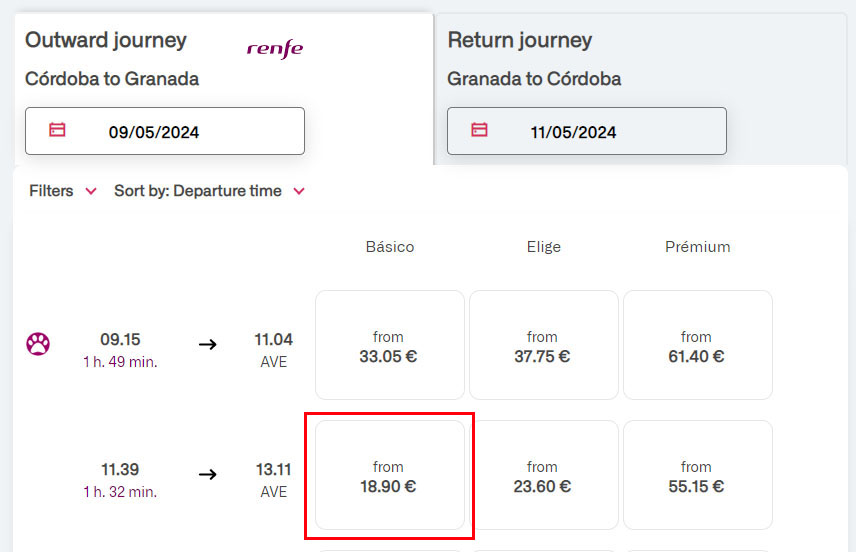
Task: Open outward date field 09/05/2024
Action: [165, 132]
